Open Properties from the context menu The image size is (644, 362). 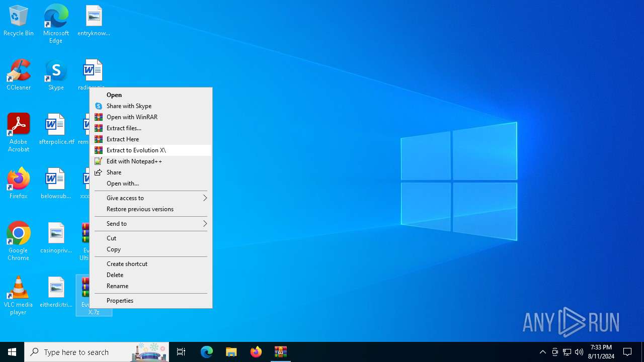point(151,301)
